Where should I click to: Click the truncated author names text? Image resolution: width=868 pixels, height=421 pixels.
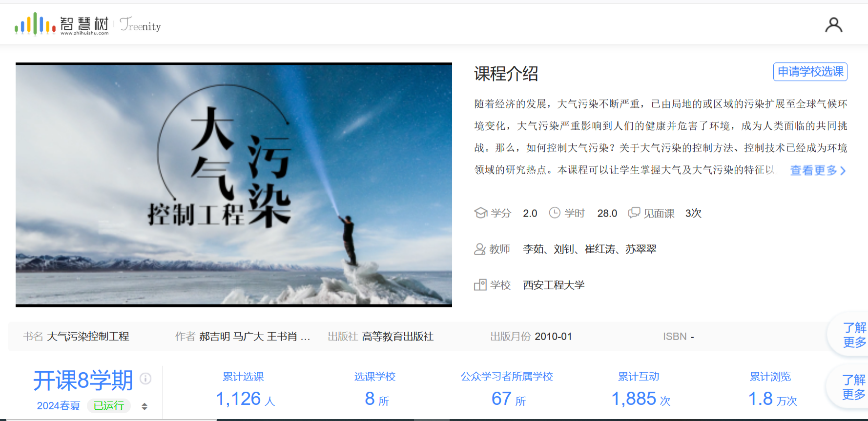tap(254, 337)
